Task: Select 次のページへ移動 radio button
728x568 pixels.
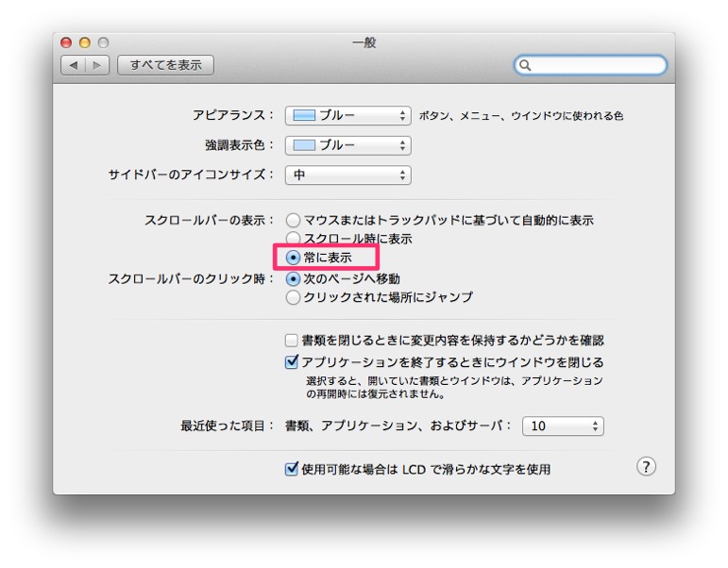Action: point(294,278)
